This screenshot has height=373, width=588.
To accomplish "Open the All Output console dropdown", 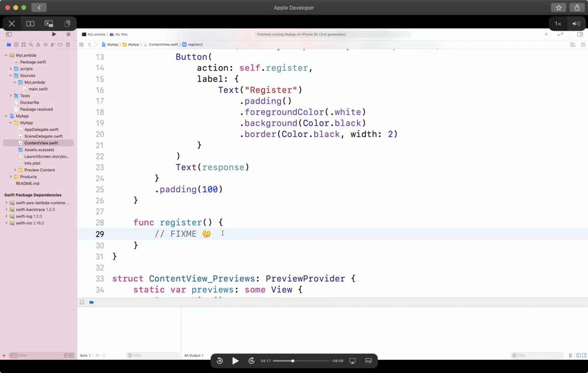I will (194, 355).
